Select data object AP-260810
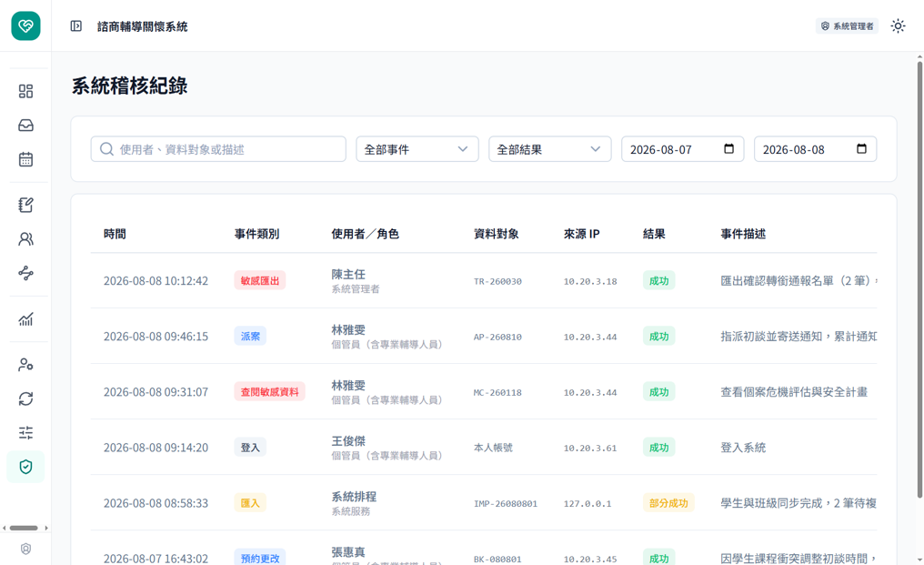 coord(498,337)
